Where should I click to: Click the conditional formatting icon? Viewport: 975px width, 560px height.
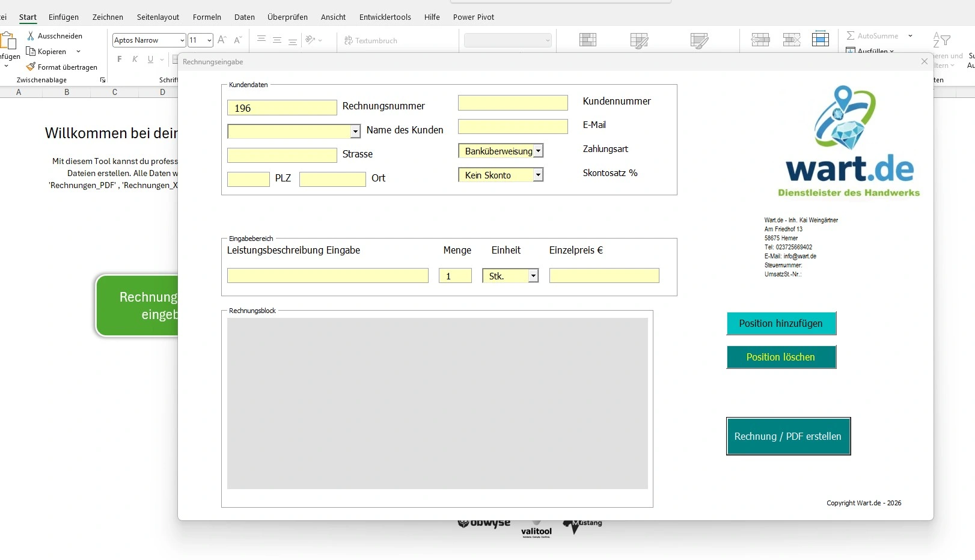[x=587, y=40]
